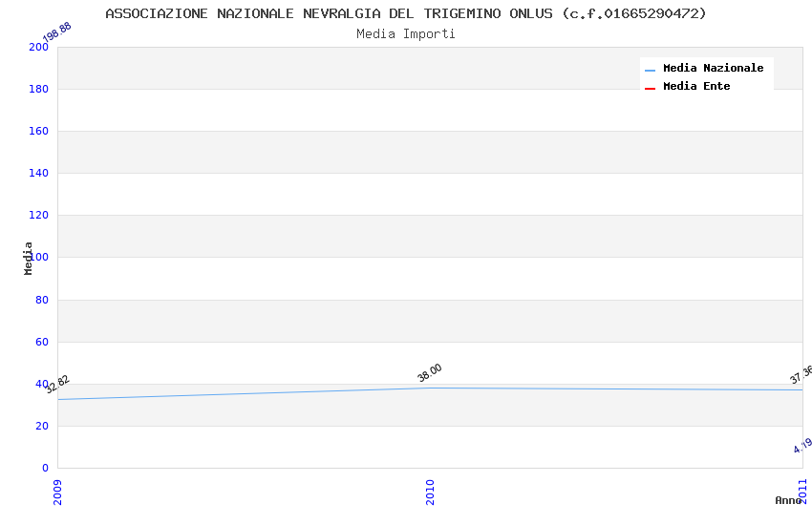The width and height of the screenshot is (812, 525).
Task: Click the blue Media Nazionale legend swatch
Action: point(650,70)
